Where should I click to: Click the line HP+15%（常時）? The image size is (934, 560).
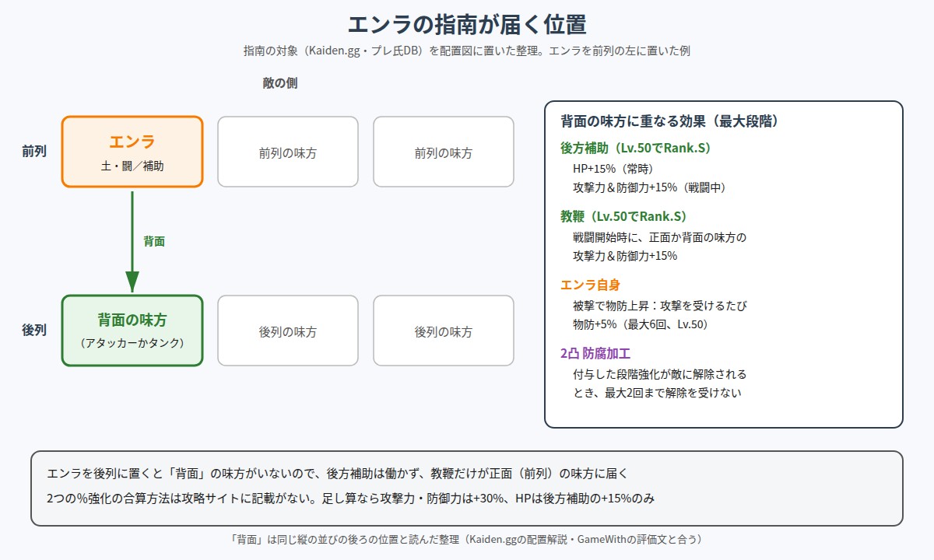(x=613, y=167)
